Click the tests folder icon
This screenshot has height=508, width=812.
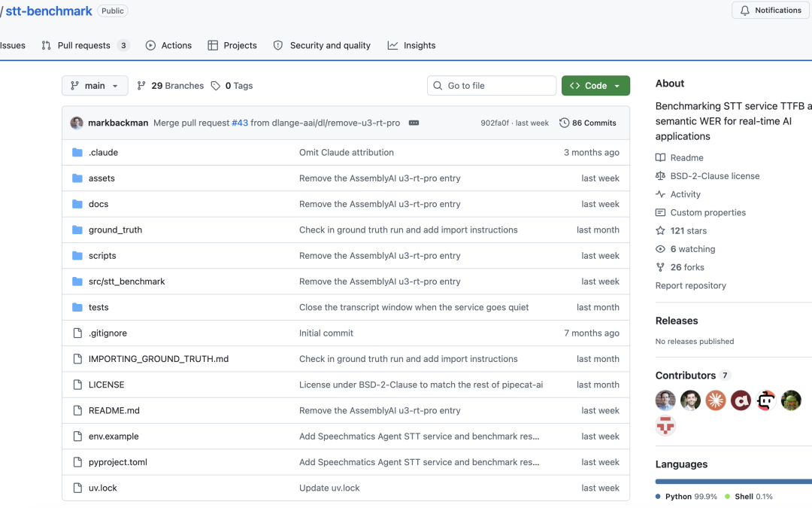pos(77,307)
